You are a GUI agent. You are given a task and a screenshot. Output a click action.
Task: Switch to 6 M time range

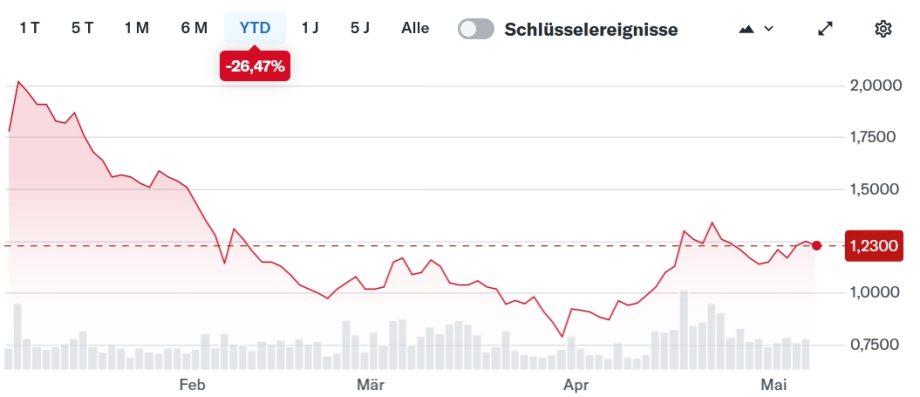[x=194, y=28]
